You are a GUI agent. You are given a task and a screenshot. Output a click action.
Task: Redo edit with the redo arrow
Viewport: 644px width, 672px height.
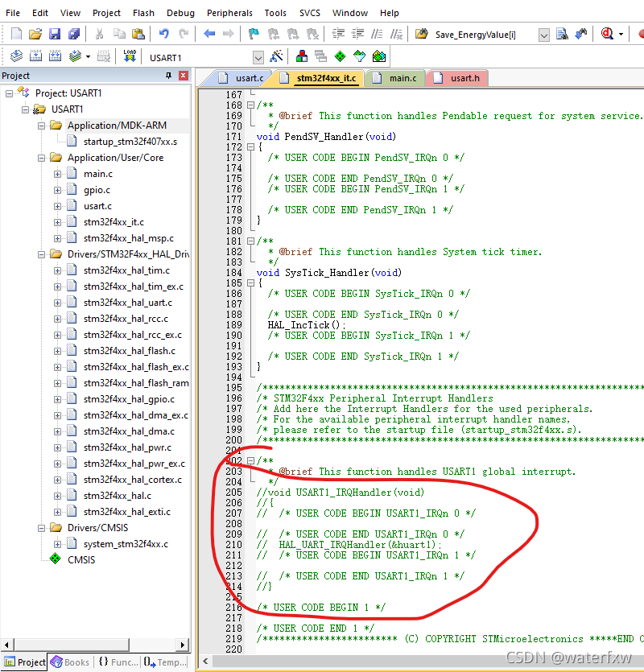coord(184,34)
